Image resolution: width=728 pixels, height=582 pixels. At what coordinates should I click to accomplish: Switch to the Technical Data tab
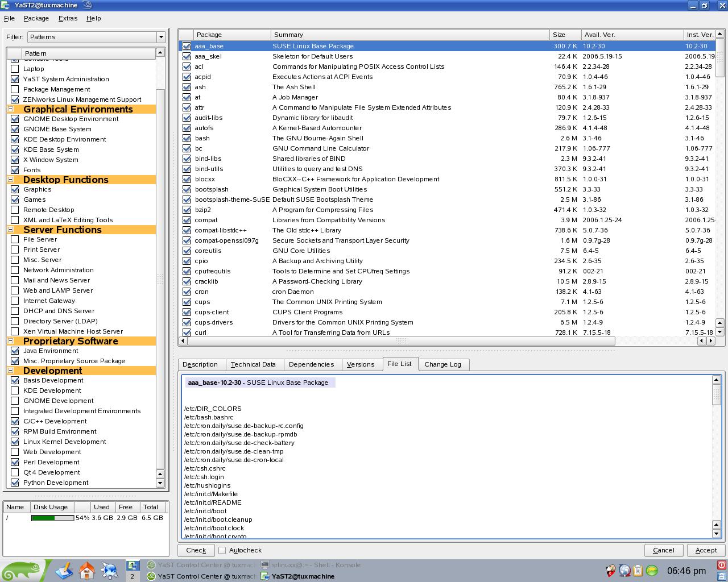pyautogui.click(x=253, y=364)
